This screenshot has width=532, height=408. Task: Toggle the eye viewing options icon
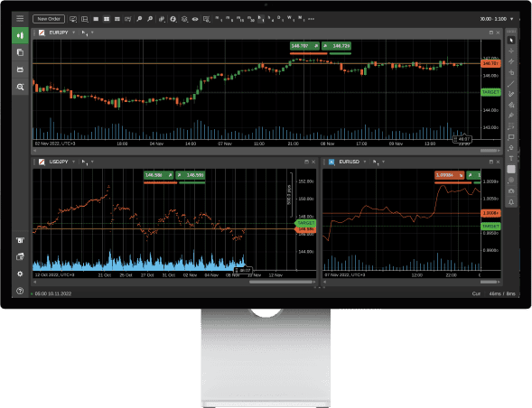(195, 19)
